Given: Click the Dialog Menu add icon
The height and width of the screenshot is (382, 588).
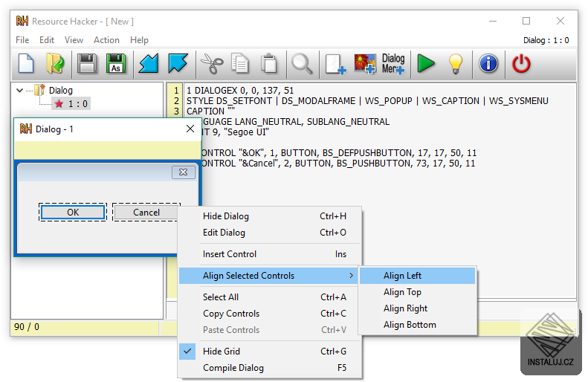Looking at the screenshot, I should (x=393, y=63).
